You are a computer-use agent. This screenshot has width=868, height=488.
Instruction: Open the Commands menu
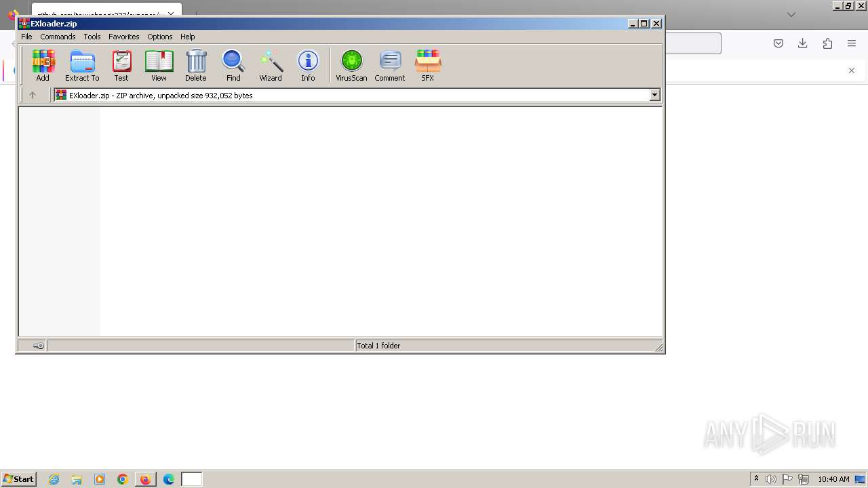pos(58,37)
